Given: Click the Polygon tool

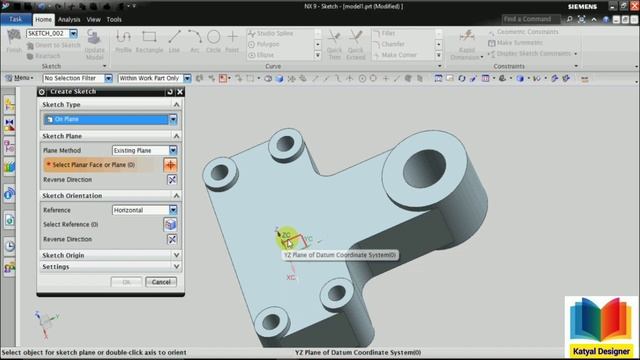Looking at the screenshot, I should [264, 44].
